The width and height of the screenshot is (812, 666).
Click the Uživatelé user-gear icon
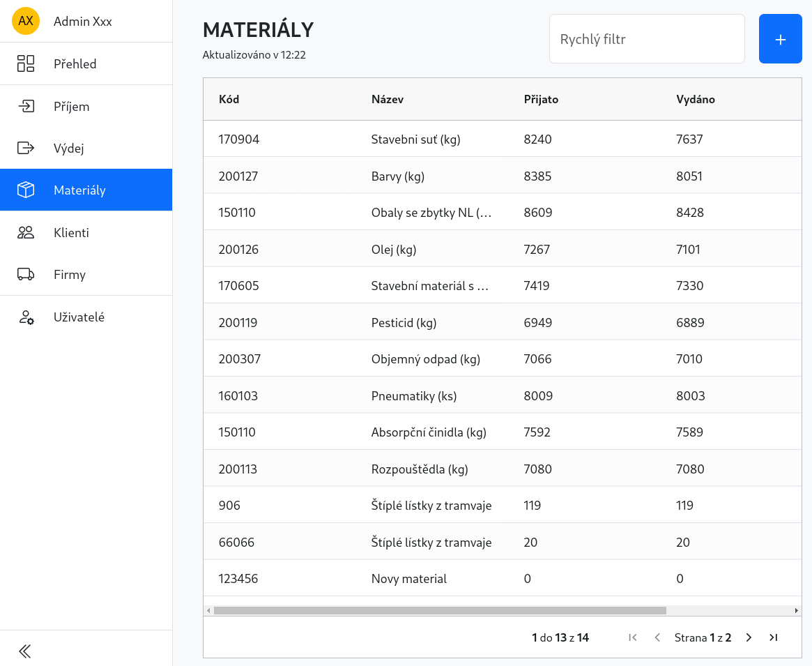coord(26,317)
